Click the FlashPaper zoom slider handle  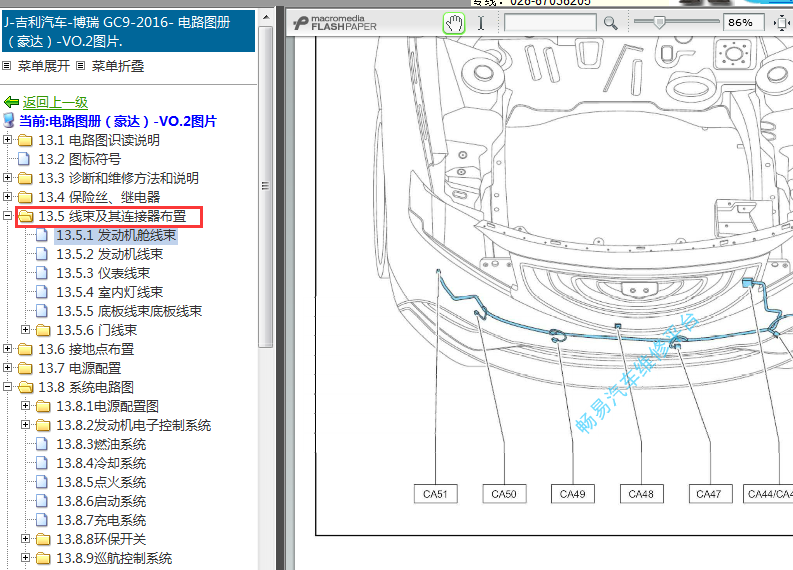click(x=658, y=22)
